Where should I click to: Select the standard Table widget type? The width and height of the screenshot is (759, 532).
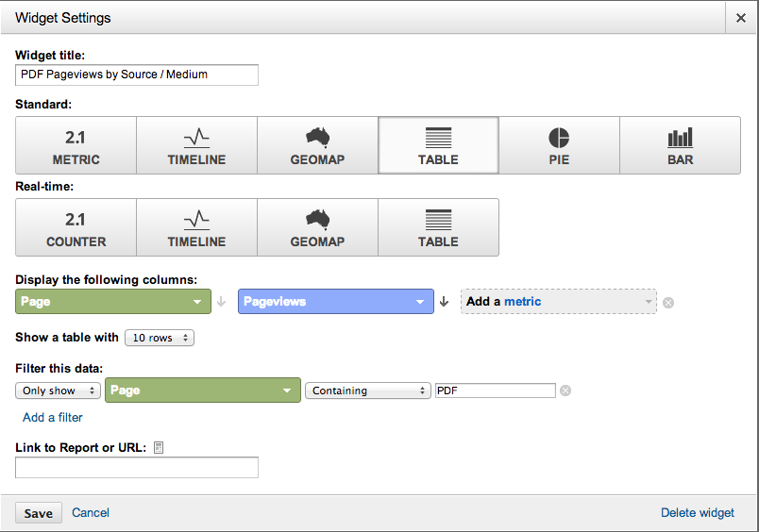[438, 145]
